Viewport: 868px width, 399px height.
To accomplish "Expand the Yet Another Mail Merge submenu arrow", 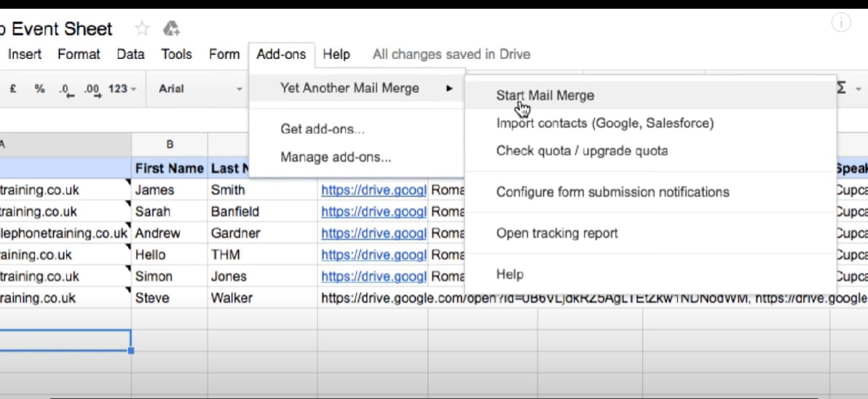I will click(x=449, y=88).
